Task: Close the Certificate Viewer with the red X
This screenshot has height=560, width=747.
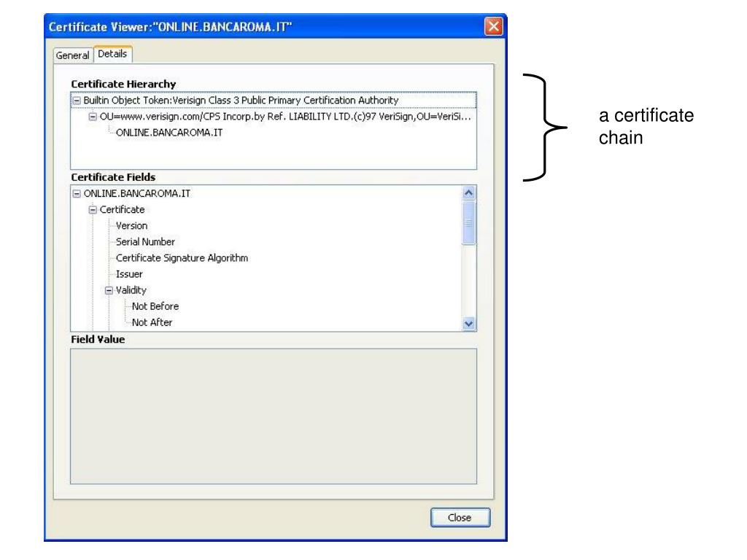Action: coord(494,26)
